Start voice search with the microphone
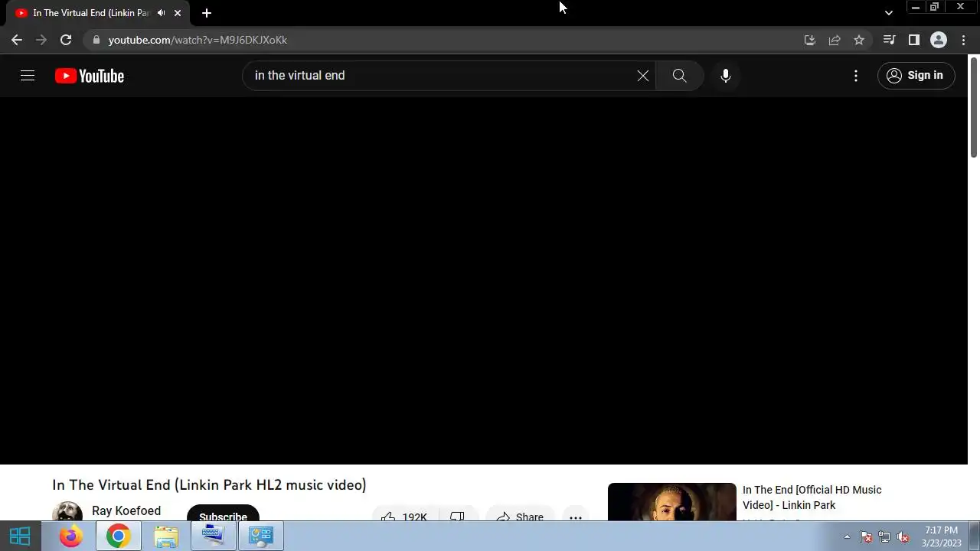The image size is (980, 551). [726, 75]
